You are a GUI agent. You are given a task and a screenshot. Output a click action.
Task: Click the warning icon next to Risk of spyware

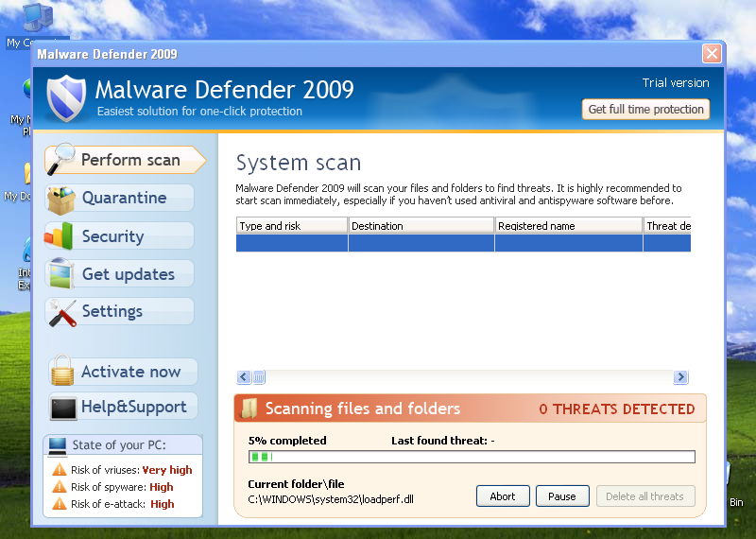pos(60,486)
